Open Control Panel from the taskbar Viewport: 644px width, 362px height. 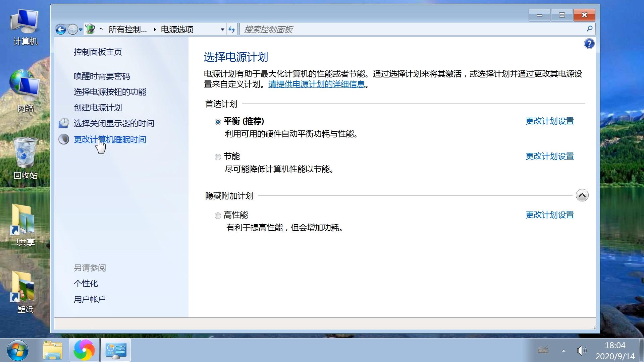pos(115,350)
